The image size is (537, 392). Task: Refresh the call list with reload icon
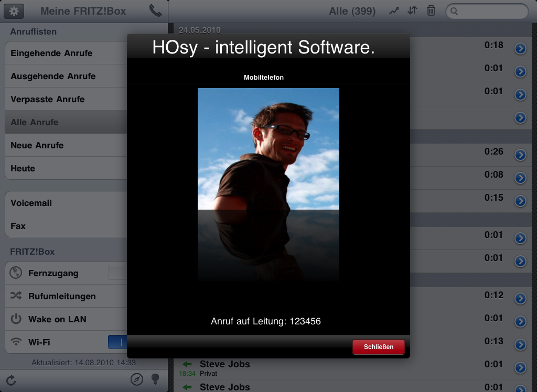click(x=11, y=380)
